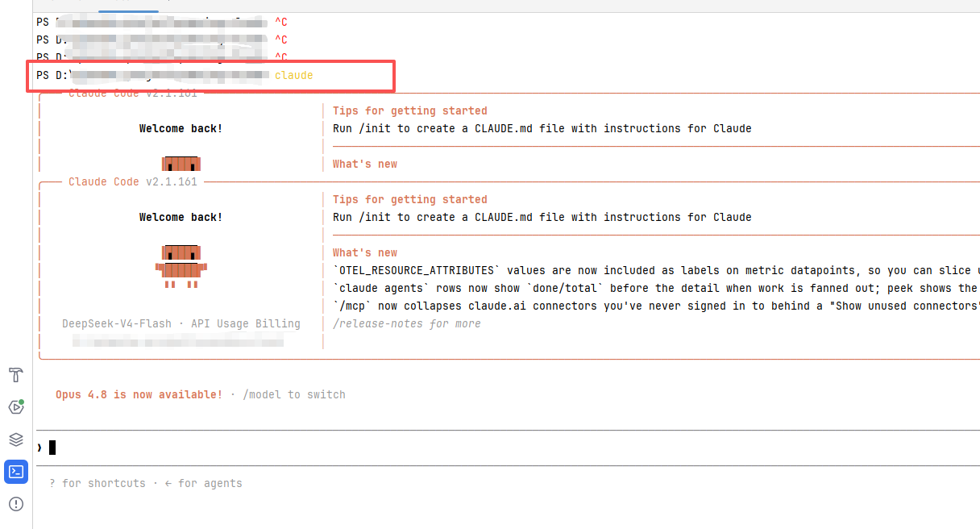Click the '/model to switch' hint
The height and width of the screenshot is (529, 980).
pyautogui.click(x=294, y=394)
